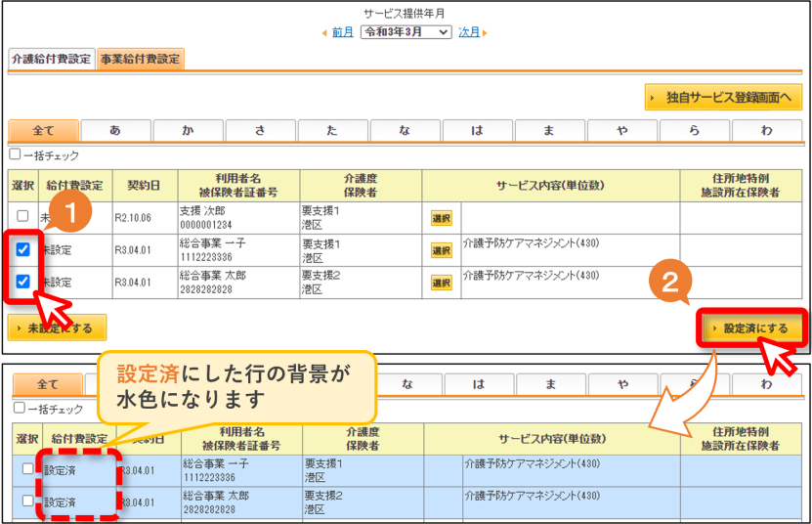
Task: Click the right arrow beside 次月
Action: pos(485,32)
